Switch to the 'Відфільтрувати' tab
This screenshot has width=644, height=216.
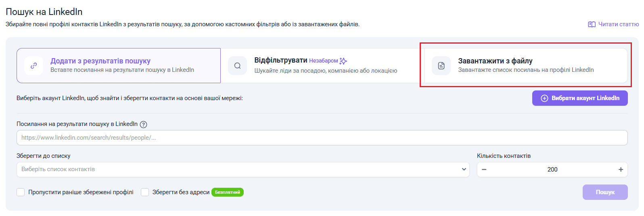click(x=322, y=66)
